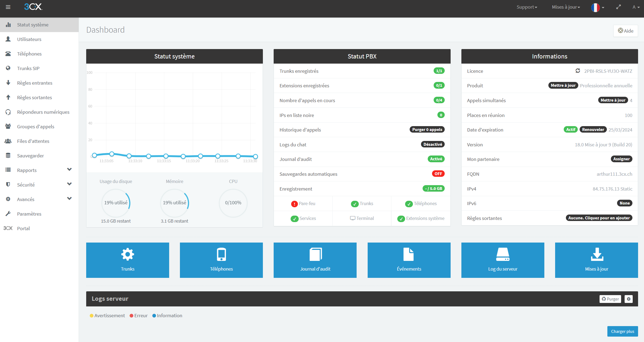Viewport: 644px width, 342px height.
Task: Click the Terminal monitor item
Action: tap(362, 218)
